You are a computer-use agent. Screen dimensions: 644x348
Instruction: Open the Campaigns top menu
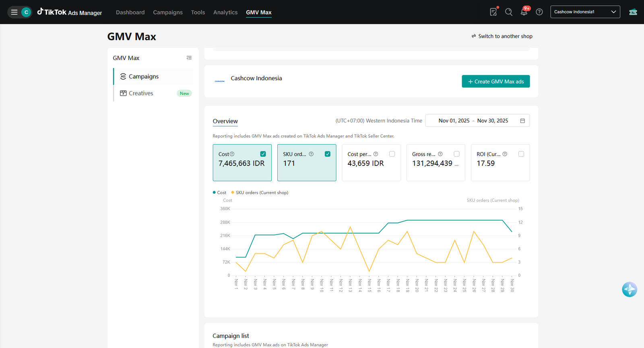tap(168, 12)
